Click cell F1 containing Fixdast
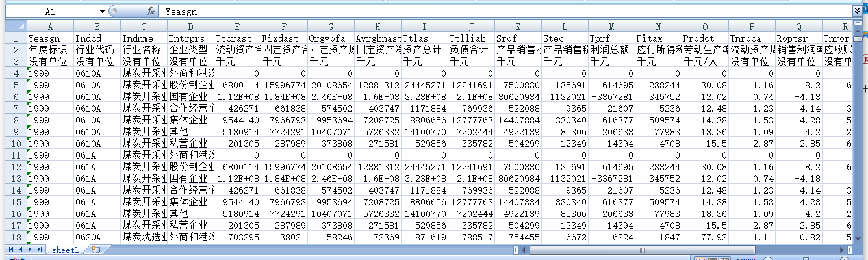 tap(284, 38)
